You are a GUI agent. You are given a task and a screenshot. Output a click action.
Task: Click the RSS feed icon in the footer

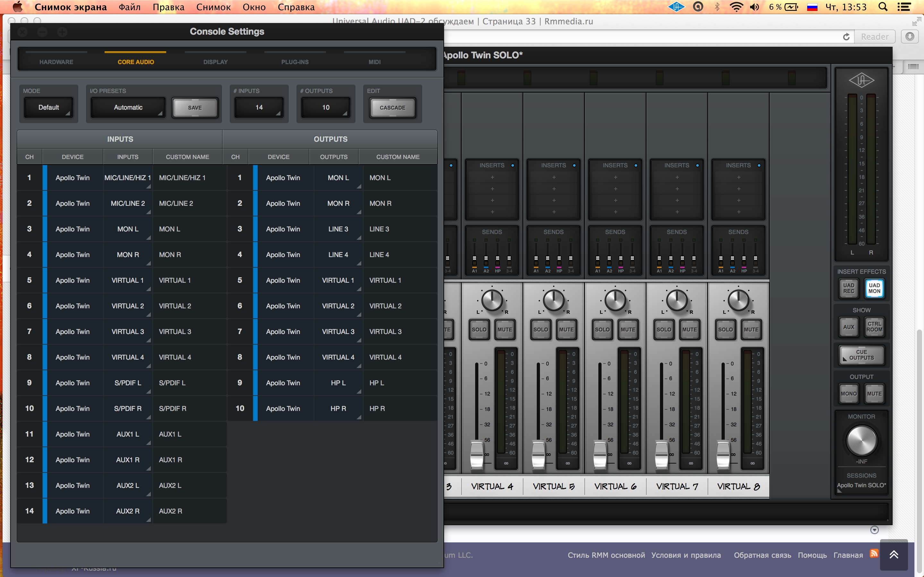(x=874, y=553)
